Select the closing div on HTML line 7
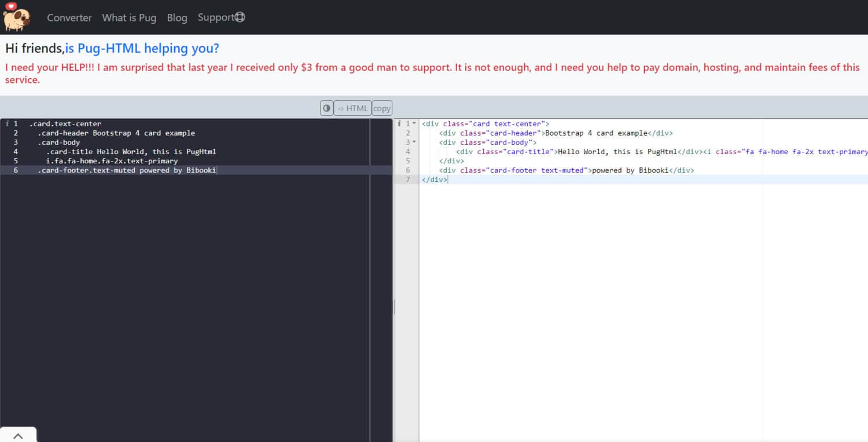This screenshot has height=442, width=868. [x=434, y=179]
